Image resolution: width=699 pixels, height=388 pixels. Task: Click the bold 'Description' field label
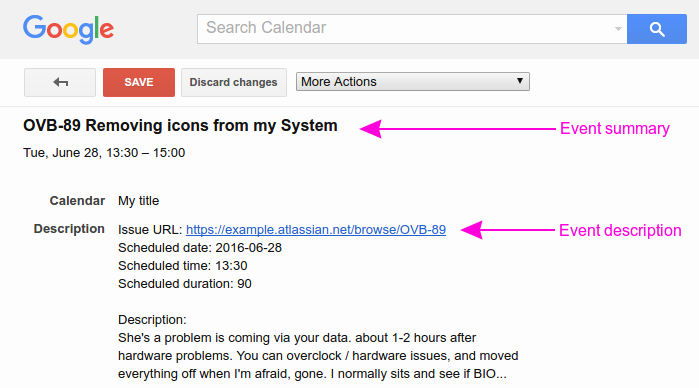69,229
